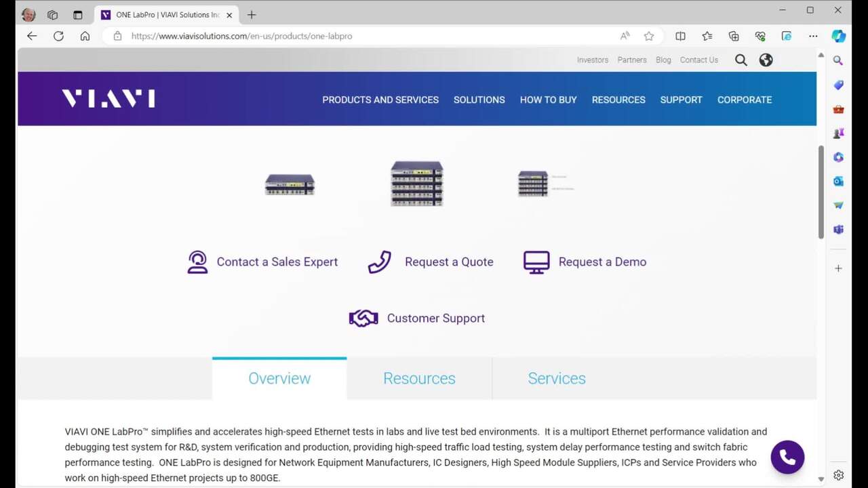Click the website search magnifier icon
Viewport: 868px width, 488px height.
point(741,60)
